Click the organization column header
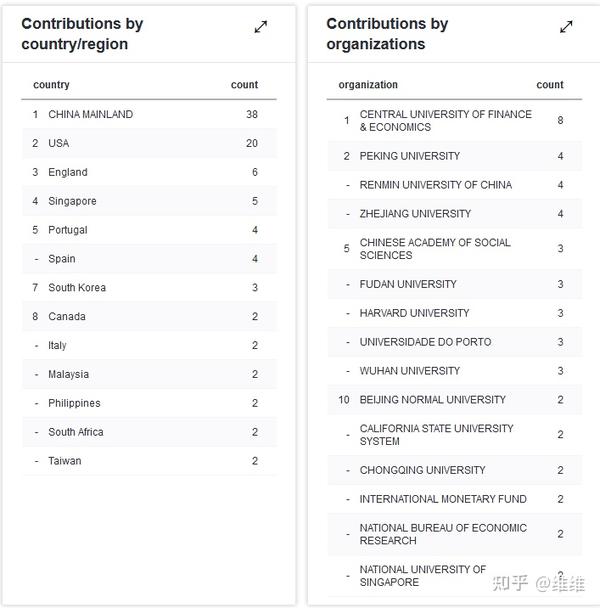Image resolution: width=600 pixels, height=608 pixels. click(x=368, y=85)
